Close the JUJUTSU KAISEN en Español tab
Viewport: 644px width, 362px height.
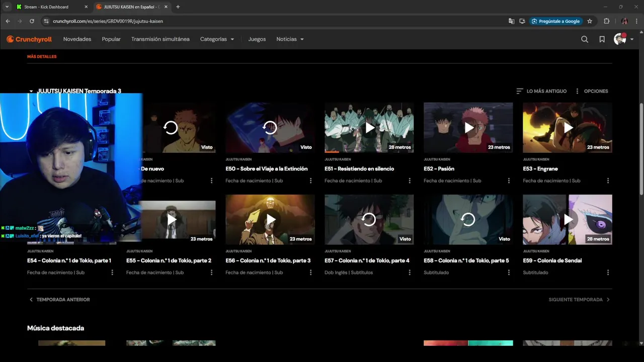pos(166,7)
